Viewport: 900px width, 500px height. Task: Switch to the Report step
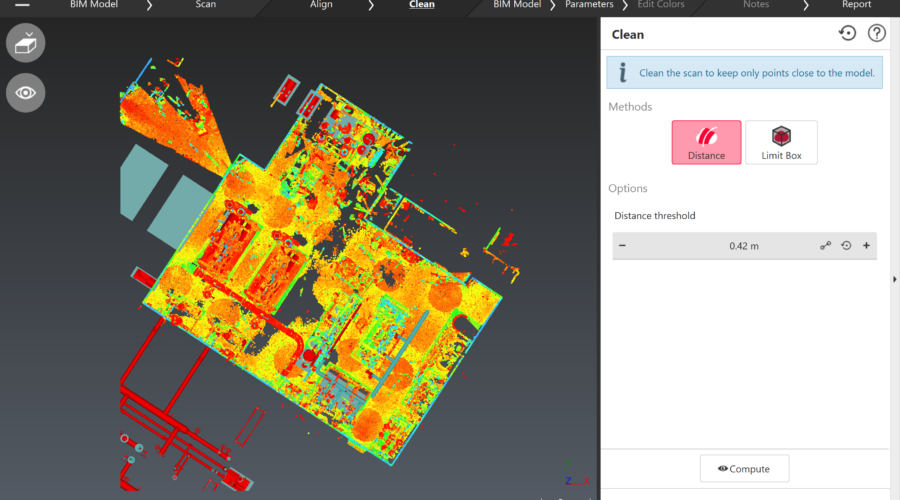856,5
